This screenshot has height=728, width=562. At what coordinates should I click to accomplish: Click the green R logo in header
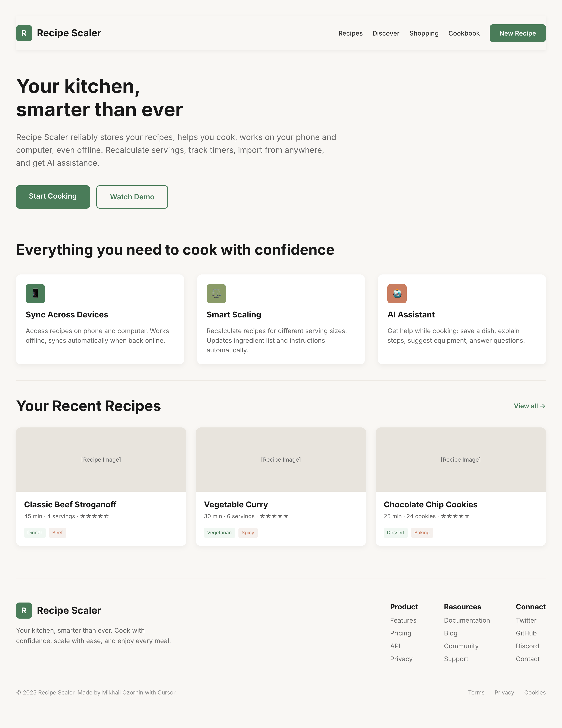[x=24, y=33]
